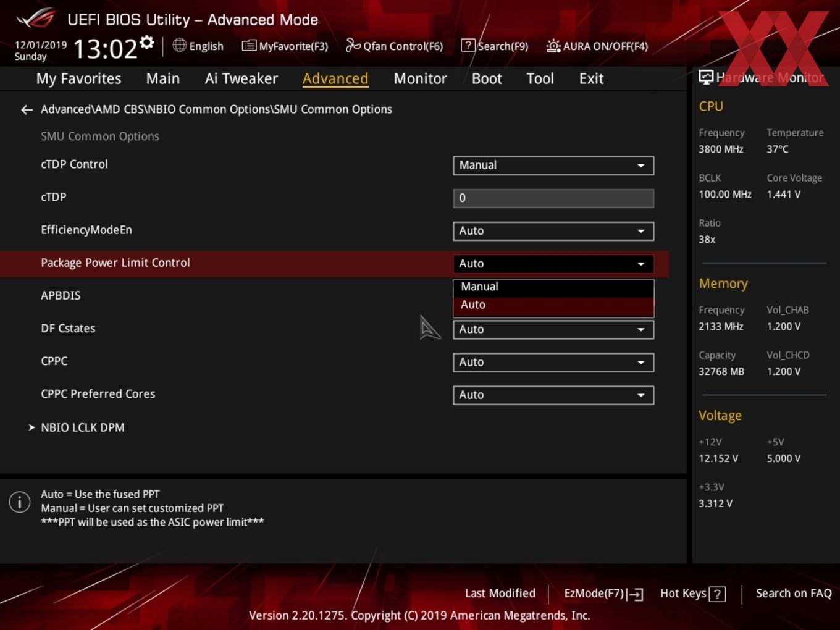Click the CPPC Preferred Cores label
Screen dimensions: 840x630
point(98,393)
